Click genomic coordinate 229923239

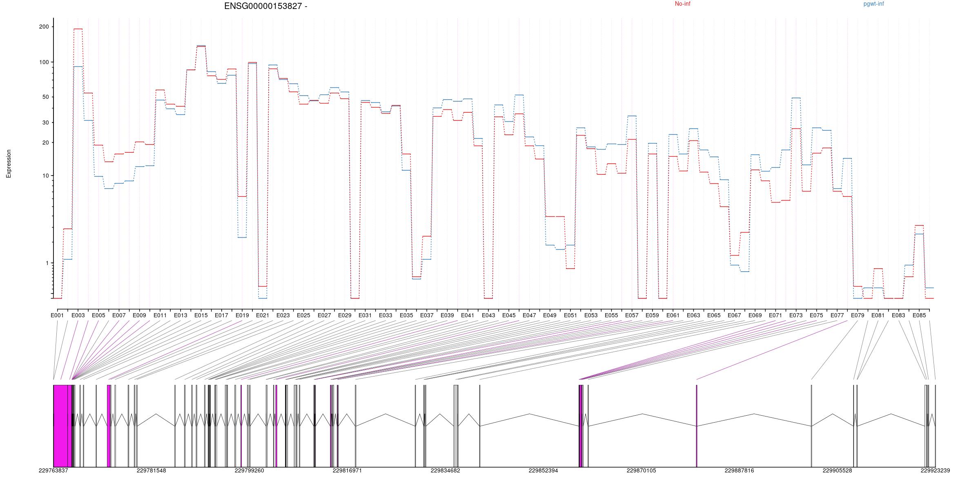pyautogui.click(x=935, y=470)
